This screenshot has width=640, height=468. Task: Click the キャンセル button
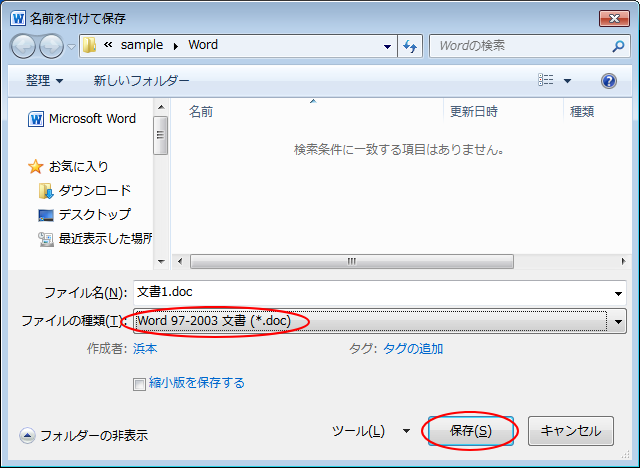click(571, 431)
